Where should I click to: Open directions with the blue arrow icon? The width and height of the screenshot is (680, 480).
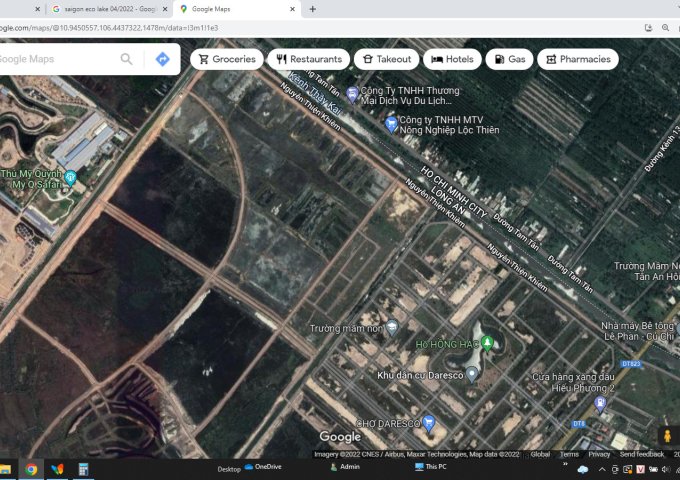pyautogui.click(x=163, y=59)
